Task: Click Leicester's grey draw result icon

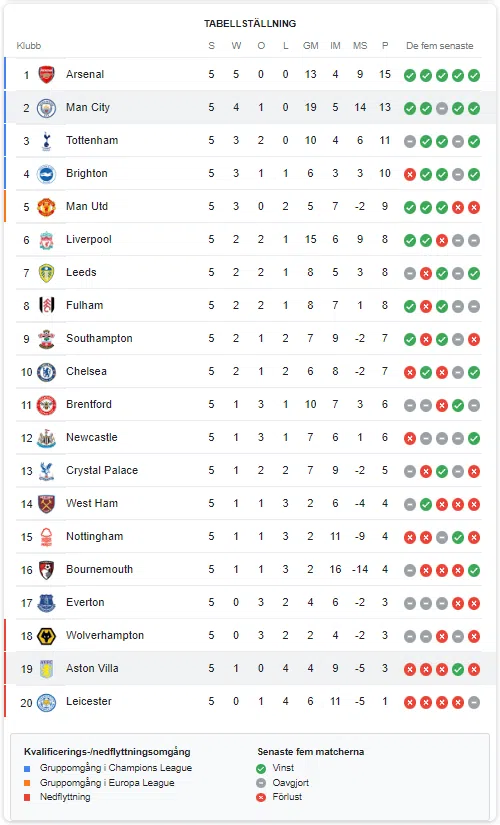Action: coord(474,702)
